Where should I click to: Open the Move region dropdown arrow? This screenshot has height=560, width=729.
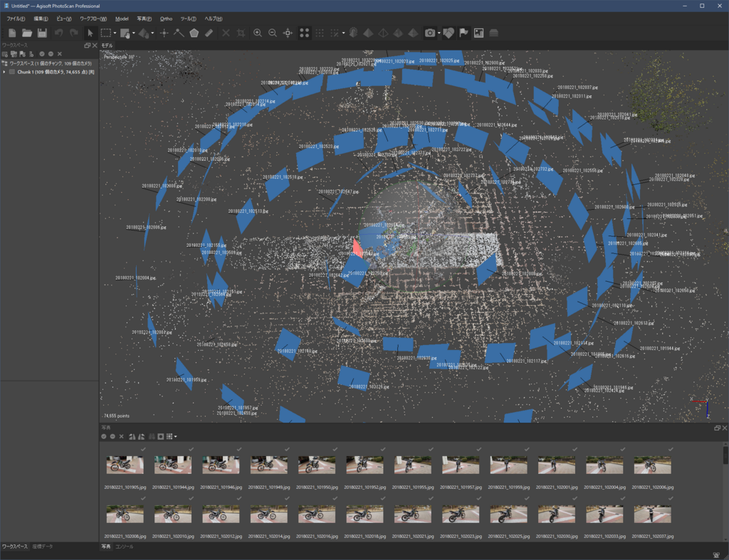click(x=133, y=33)
